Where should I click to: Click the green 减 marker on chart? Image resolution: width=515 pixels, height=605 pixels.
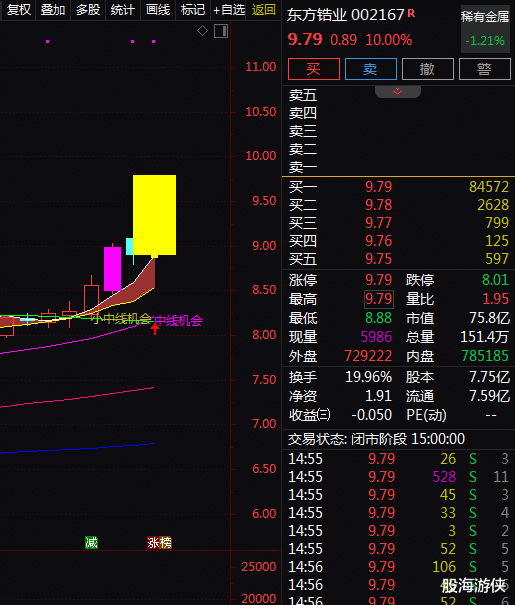pos(91,542)
